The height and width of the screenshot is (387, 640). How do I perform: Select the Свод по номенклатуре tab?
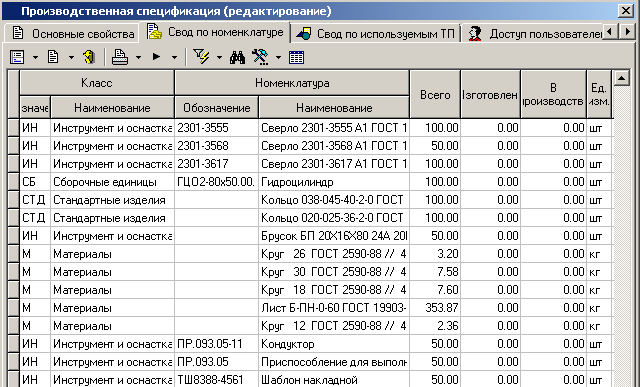click(215, 32)
